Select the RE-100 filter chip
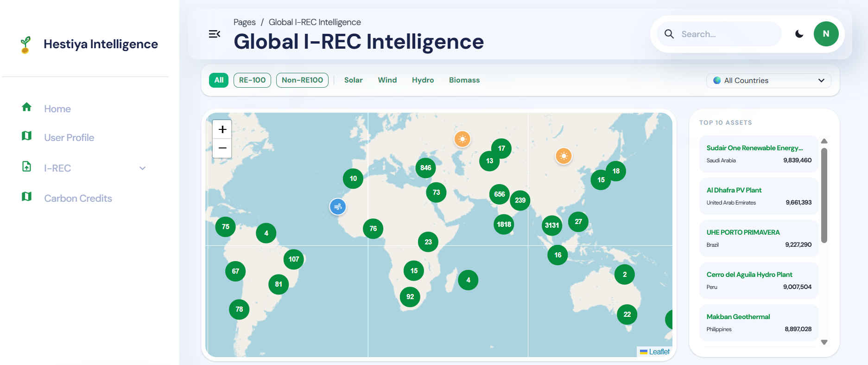This screenshot has width=868, height=365. point(252,80)
